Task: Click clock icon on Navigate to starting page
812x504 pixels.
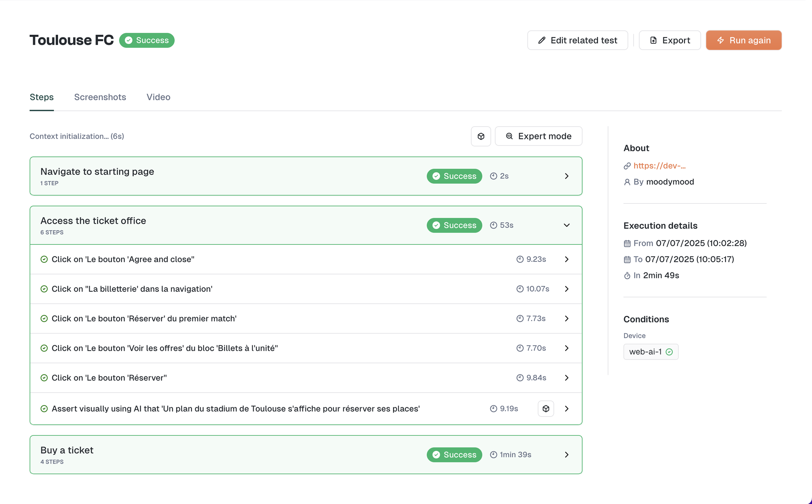Action: [x=493, y=176]
